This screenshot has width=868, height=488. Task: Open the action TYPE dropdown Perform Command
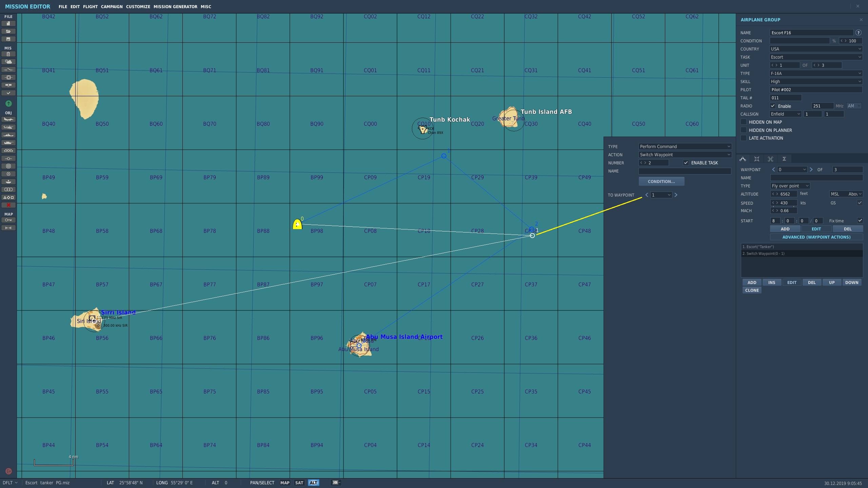(685, 146)
